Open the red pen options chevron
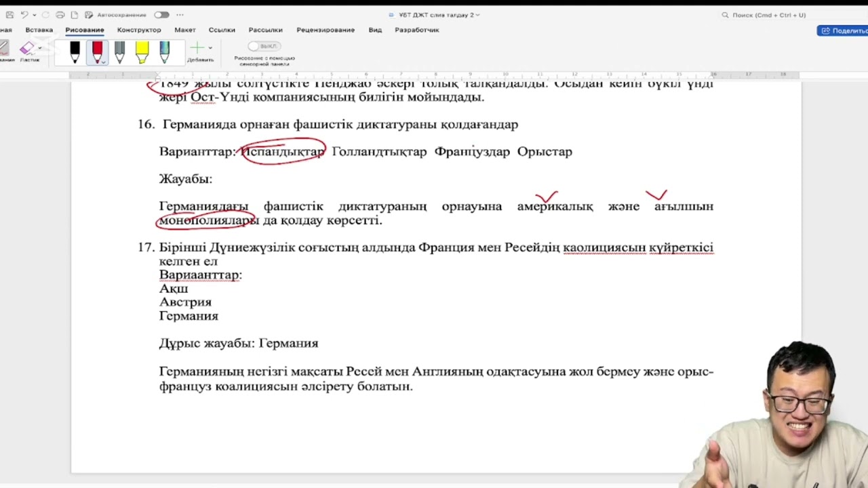 [x=104, y=62]
